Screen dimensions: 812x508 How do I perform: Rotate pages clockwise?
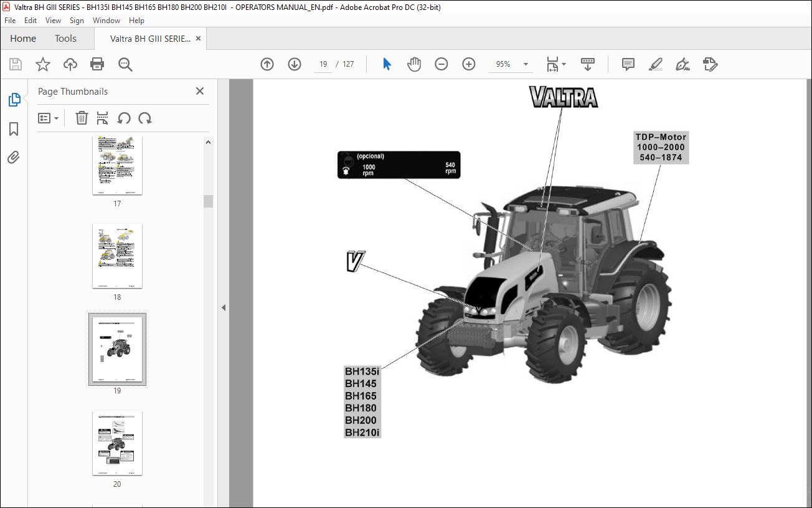(145, 118)
